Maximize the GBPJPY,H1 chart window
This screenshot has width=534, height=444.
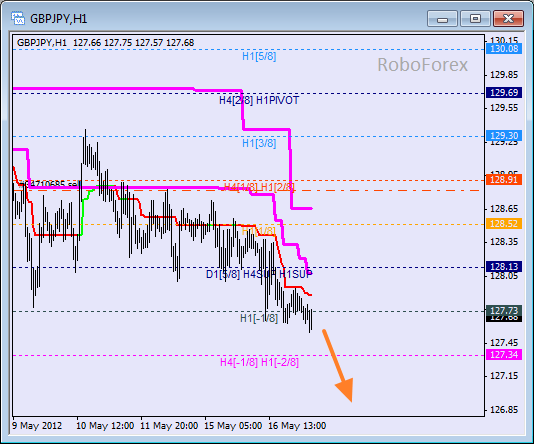[x=475, y=19]
